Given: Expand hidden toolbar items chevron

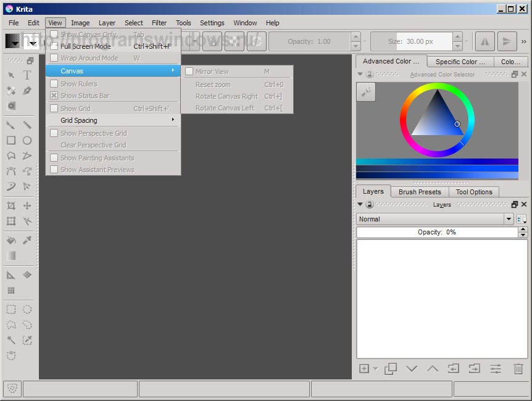Looking at the screenshot, I should [x=524, y=41].
